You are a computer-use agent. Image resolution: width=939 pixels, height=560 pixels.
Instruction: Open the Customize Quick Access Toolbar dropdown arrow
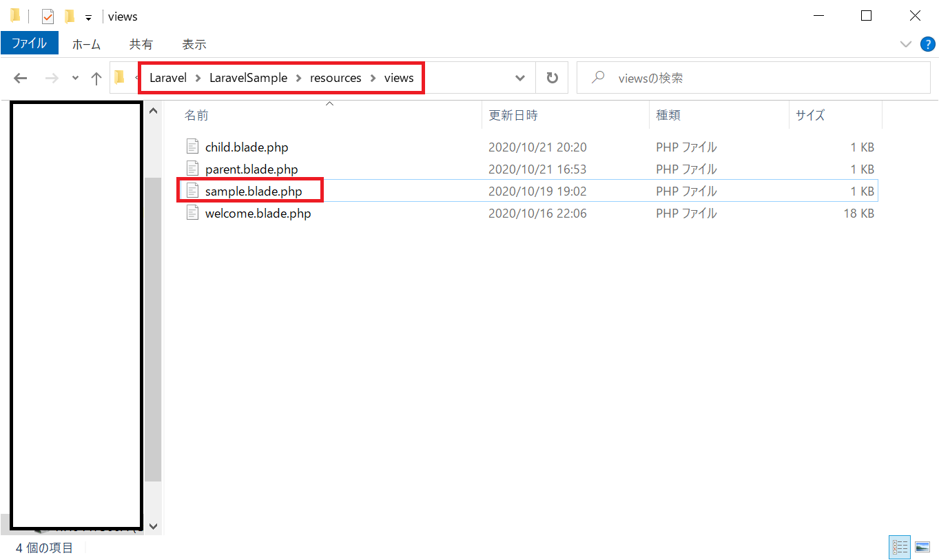click(x=88, y=17)
